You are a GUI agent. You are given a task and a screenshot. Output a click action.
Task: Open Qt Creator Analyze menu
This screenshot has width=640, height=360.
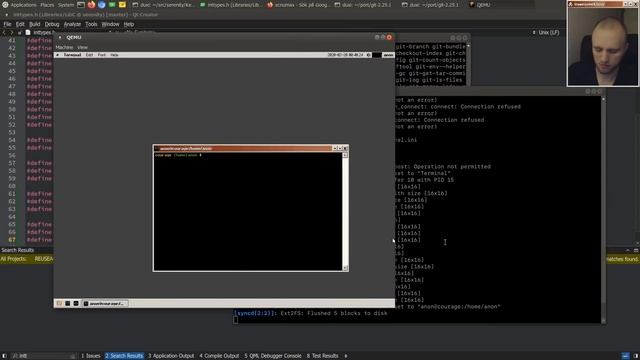(72, 24)
